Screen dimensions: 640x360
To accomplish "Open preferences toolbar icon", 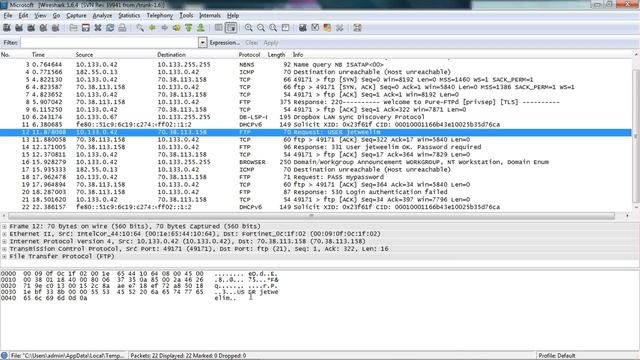I will tap(340, 28).
